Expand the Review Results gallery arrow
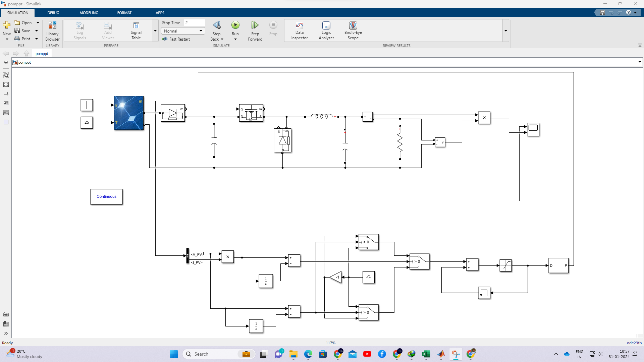The height and width of the screenshot is (362, 644). click(x=505, y=31)
